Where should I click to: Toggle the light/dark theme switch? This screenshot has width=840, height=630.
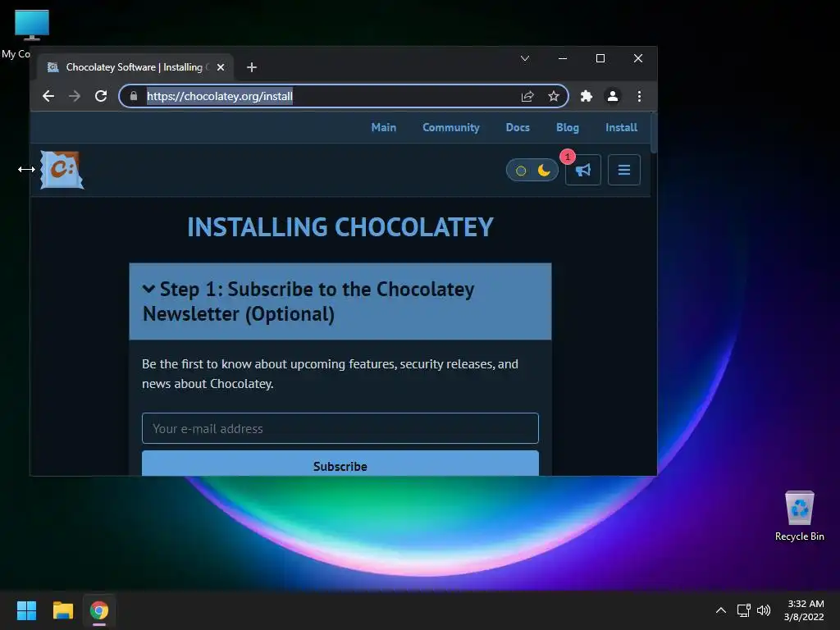click(532, 171)
